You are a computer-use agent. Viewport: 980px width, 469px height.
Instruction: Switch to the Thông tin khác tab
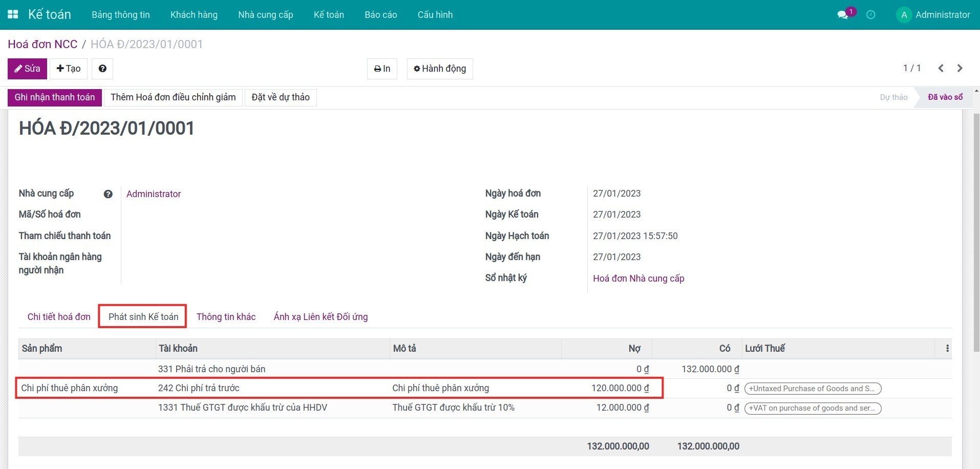[x=226, y=317]
